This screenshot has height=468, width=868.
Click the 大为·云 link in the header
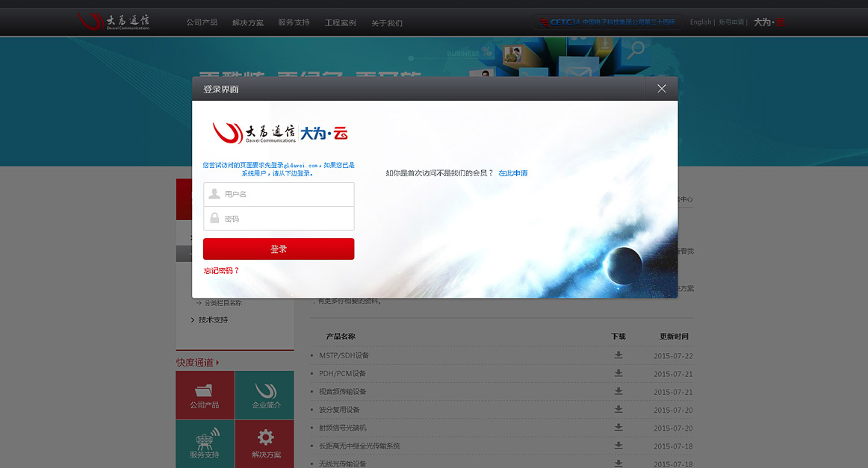pyautogui.click(x=769, y=22)
